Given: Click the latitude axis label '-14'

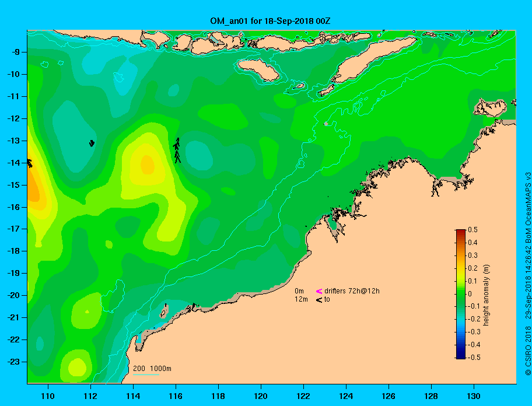Looking at the screenshot, I should coord(13,163).
